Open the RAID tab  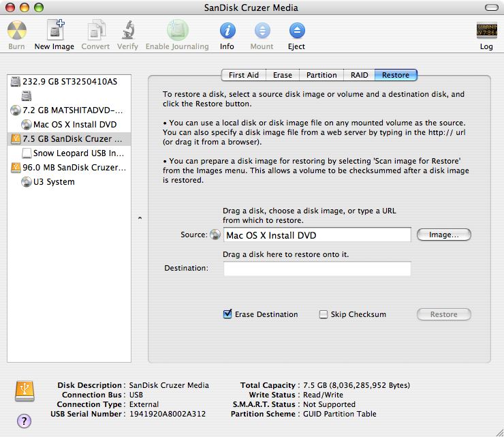click(x=360, y=75)
